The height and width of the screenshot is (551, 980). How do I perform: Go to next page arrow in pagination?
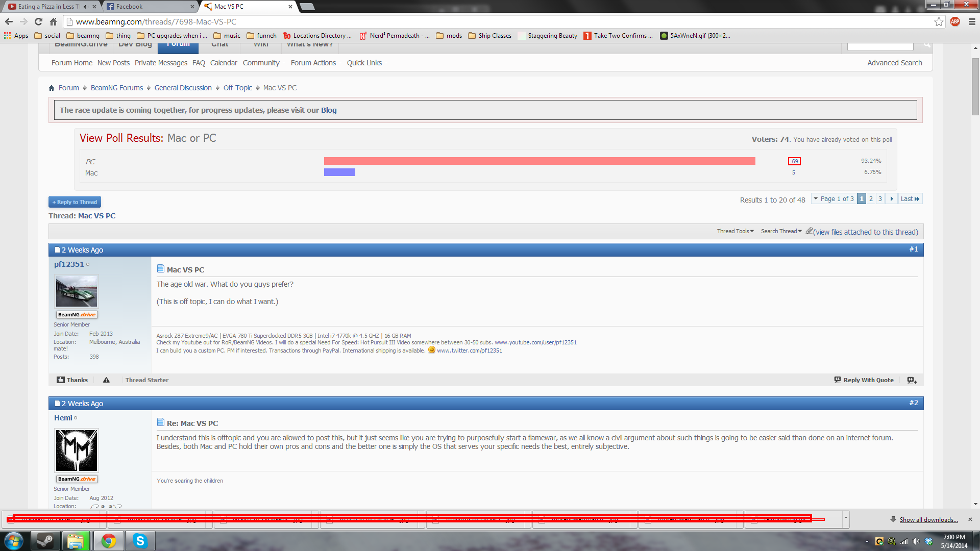click(892, 199)
